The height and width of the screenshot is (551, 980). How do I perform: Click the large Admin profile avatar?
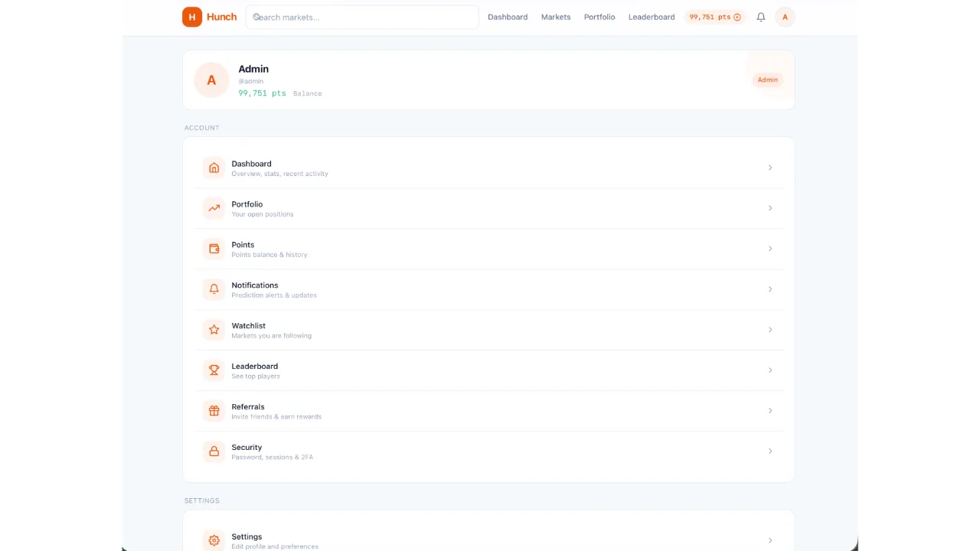click(211, 80)
